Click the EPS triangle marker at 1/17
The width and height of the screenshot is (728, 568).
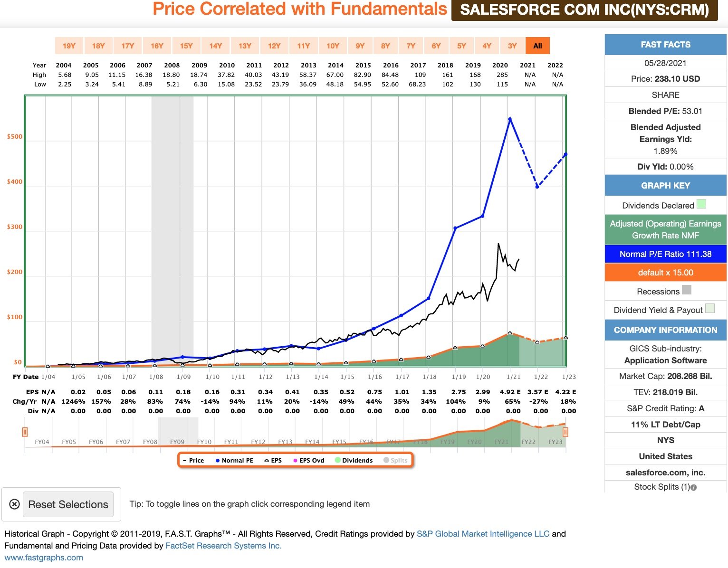pos(401,359)
